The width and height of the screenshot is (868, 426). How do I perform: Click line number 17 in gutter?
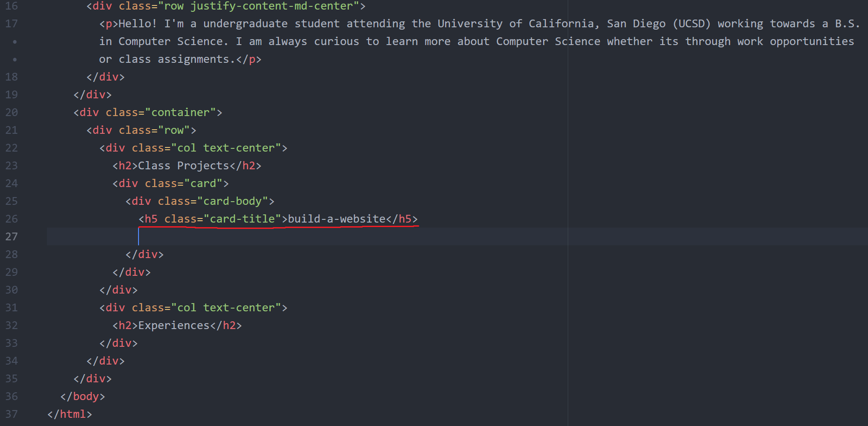pos(11,24)
